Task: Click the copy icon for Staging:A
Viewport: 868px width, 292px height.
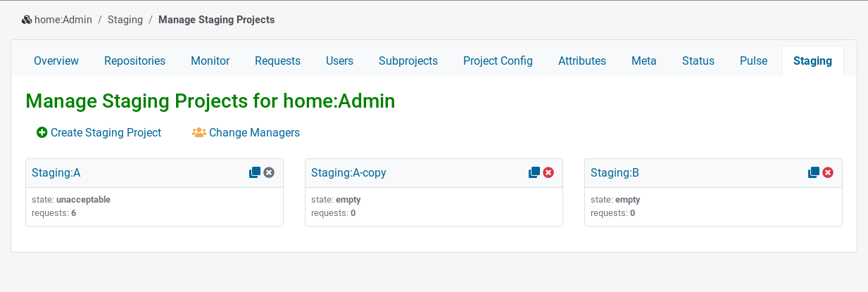Action: point(255,172)
